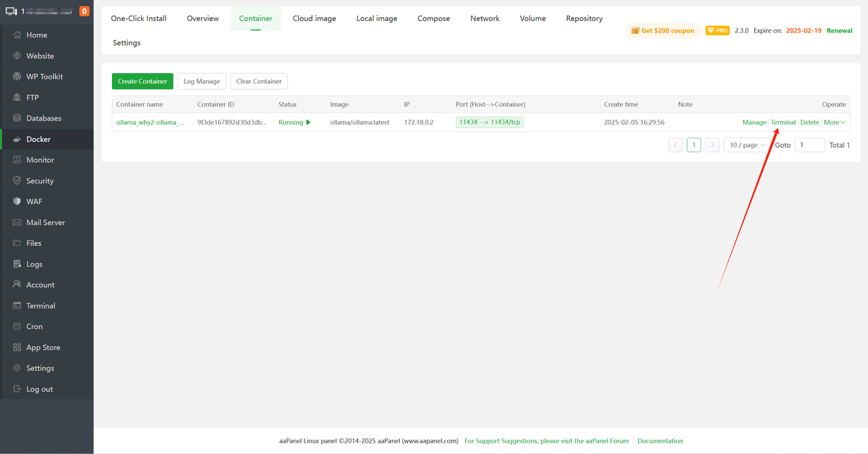The width and height of the screenshot is (868, 454).
Task: Open the Docker Settings tab
Action: point(127,43)
